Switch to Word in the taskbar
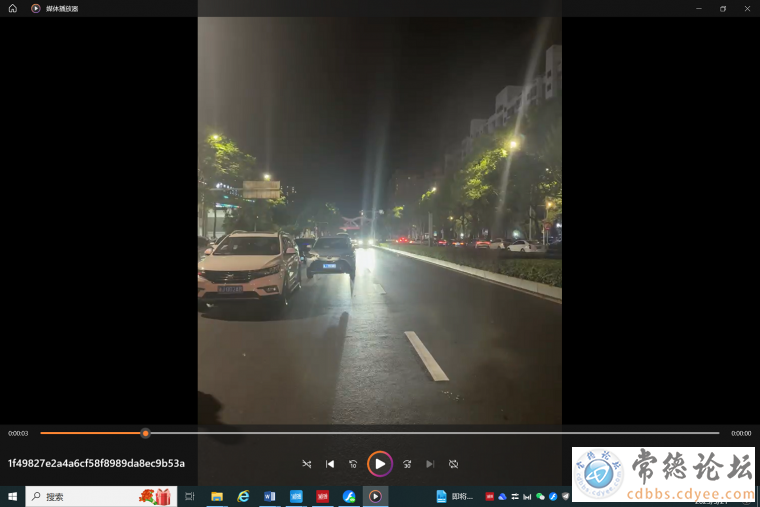Screen dimensions: 760x507 (x=269, y=496)
